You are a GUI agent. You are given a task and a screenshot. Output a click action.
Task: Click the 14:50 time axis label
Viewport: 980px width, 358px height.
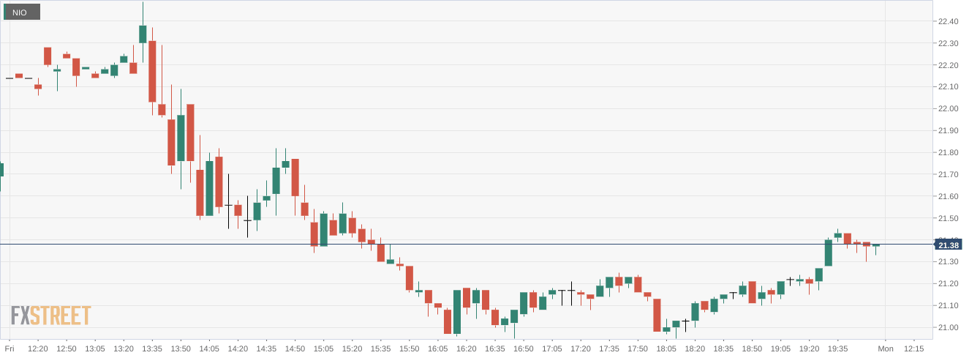(295, 348)
